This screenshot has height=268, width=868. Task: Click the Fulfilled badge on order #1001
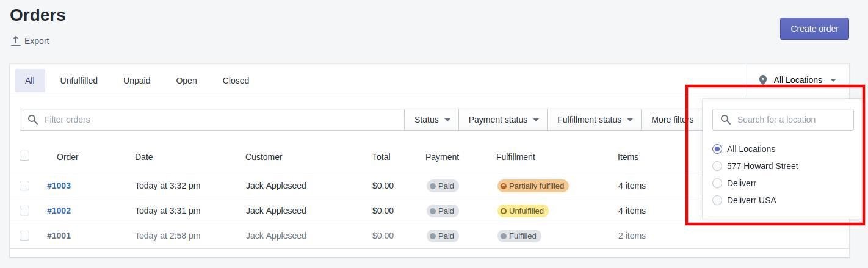tap(518, 236)
